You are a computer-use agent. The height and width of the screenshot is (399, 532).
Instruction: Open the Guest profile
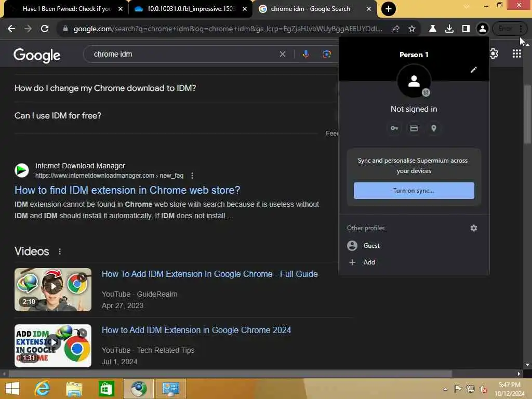point(414,246)
